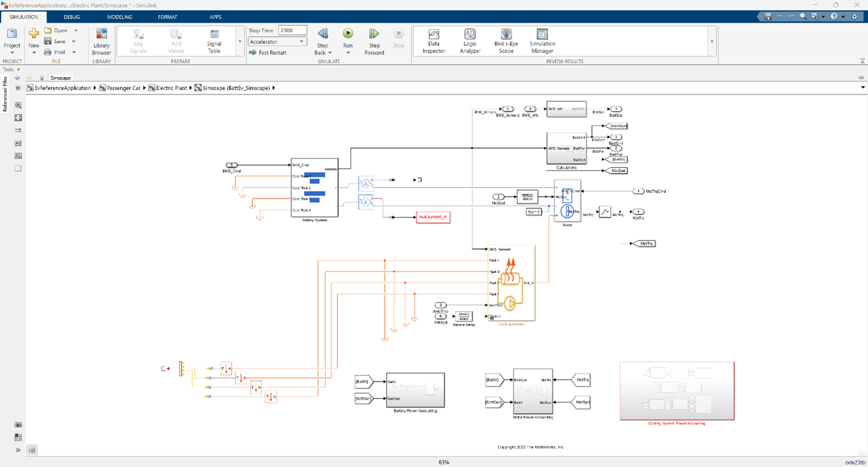
Task: Open the Bird's-Eye Scope
Action: click(506, 40)
